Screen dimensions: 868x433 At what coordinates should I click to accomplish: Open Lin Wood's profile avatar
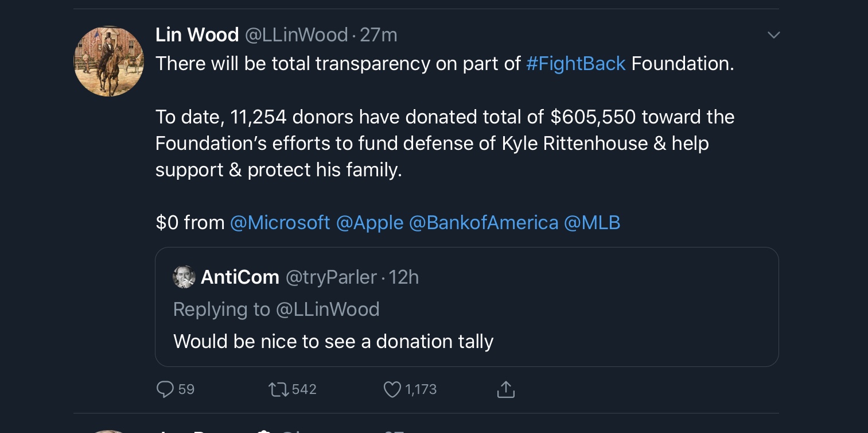(x=108, y=61)
